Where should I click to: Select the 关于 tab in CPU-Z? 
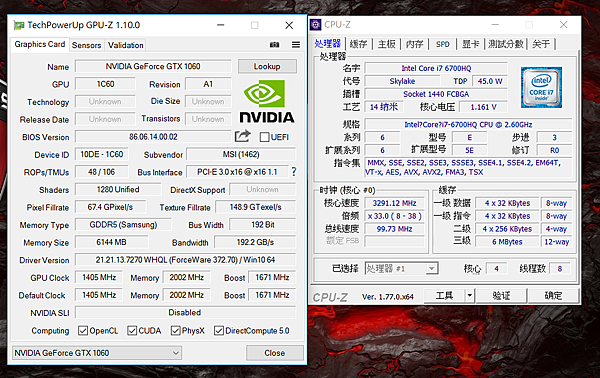click(541, 44)
